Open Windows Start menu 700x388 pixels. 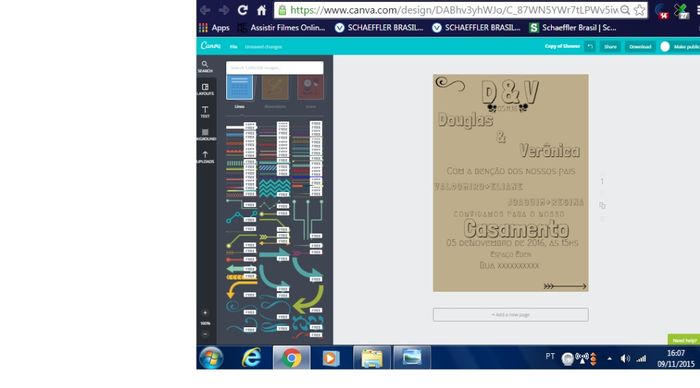211,358
